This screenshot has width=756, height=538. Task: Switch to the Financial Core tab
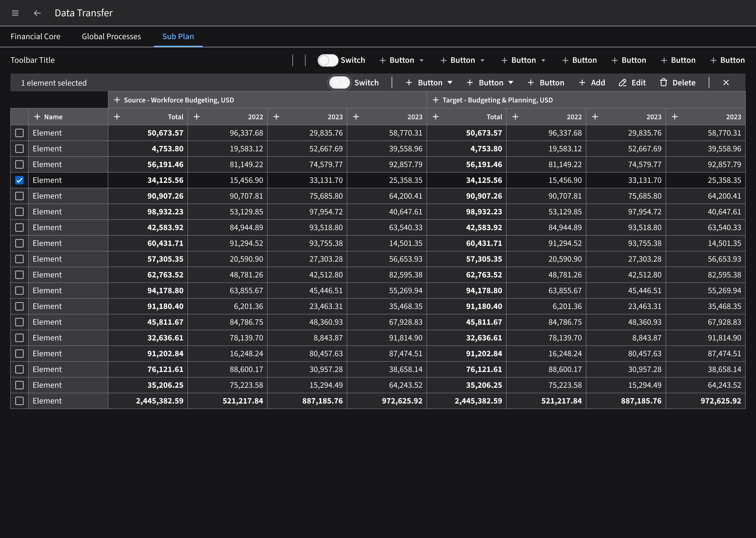[x=35, y=37]
